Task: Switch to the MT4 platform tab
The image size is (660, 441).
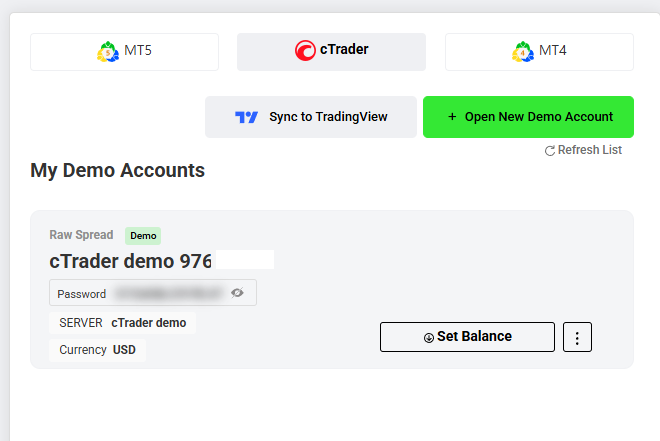Action: point(539,52)
